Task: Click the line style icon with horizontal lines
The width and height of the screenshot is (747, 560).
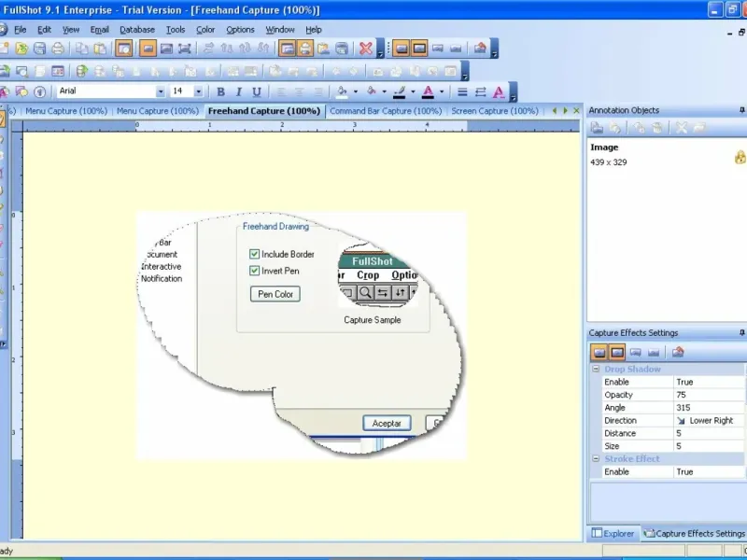Action: tap(462, 91)
